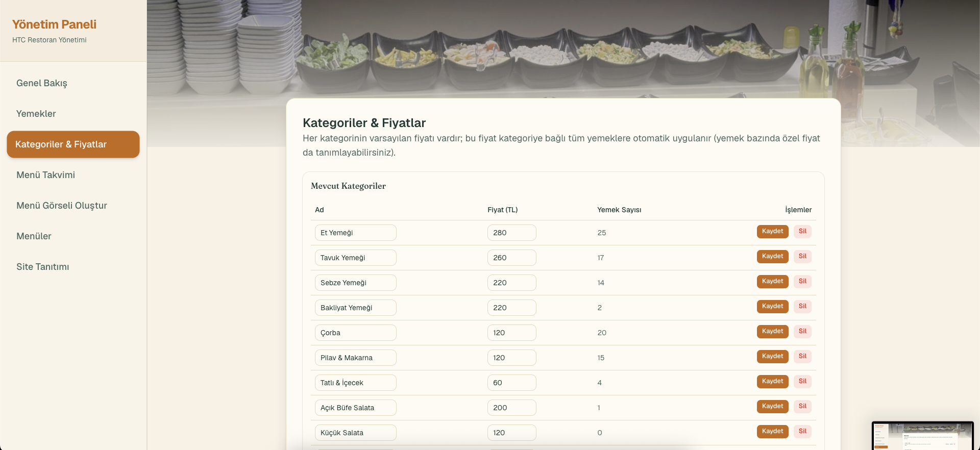Click dish count 17 for Tavuk Yemeği
Image resolution: width=980 pixels, height=450 pixels.
tap(601, 258)
